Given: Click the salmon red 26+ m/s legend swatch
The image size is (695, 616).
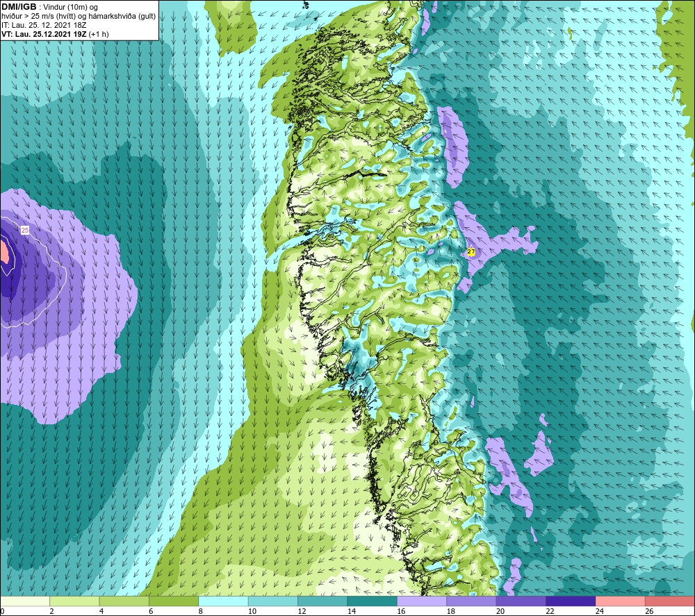Looking at the screenshot, I should (670, 601).
